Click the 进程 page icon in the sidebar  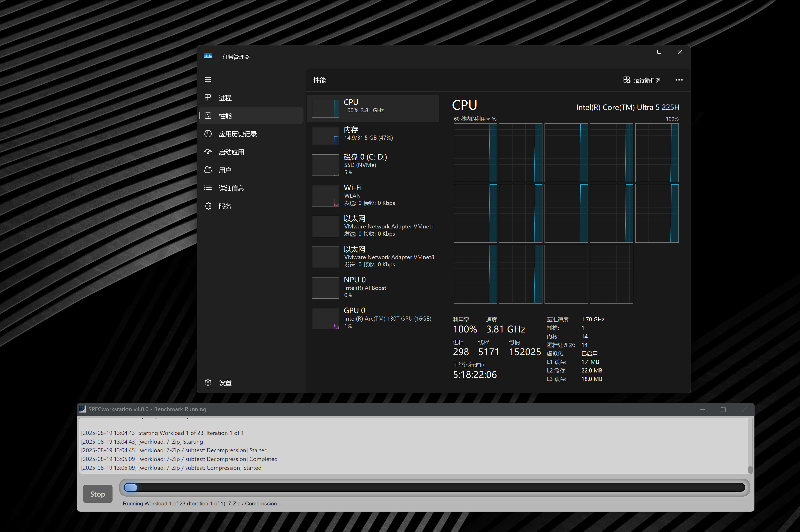(x=208, y=98)
